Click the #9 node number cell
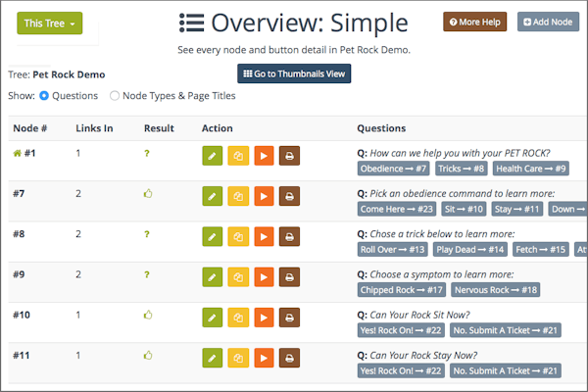The image size is (588, 392). click(19, 274)
